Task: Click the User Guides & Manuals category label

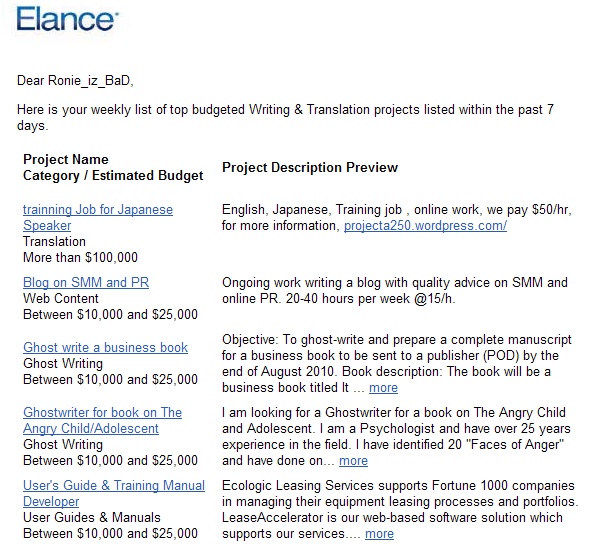Action: pos(92,517)
